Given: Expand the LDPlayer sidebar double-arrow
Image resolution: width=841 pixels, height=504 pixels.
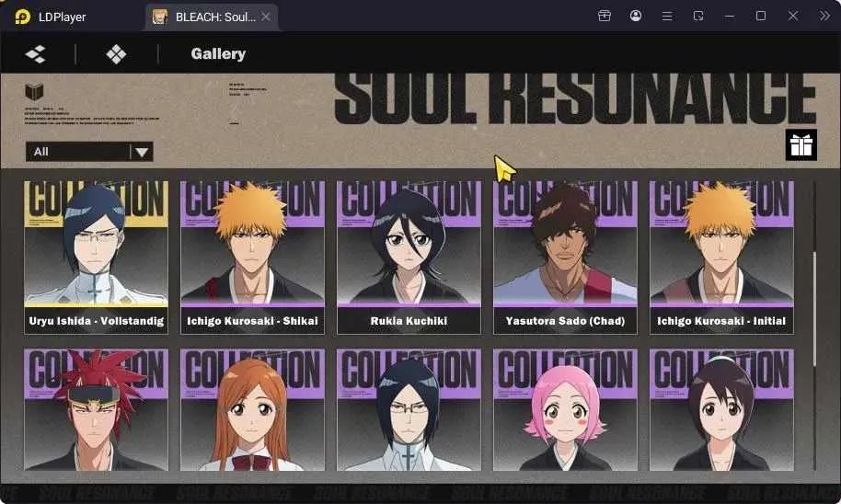Looking at the screenshot, I should [824, 16].
